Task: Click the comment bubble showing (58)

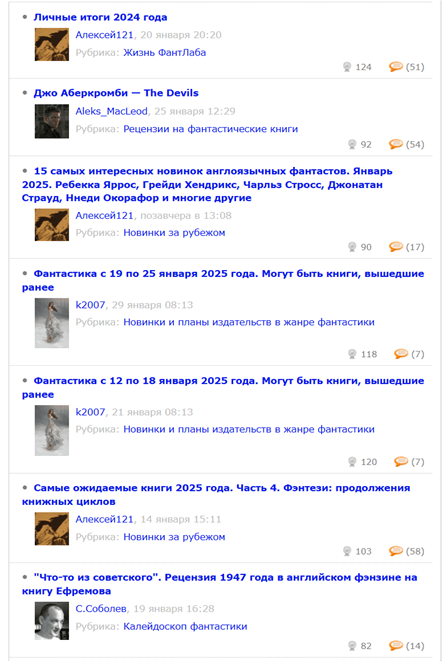Action: click(x=396, y=551)
